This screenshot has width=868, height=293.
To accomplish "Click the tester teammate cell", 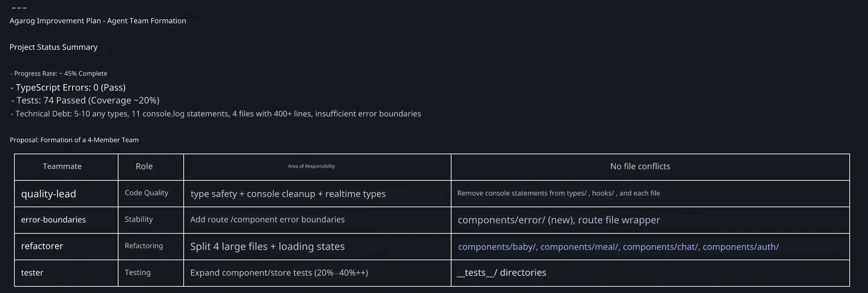I will coord(32,273).
